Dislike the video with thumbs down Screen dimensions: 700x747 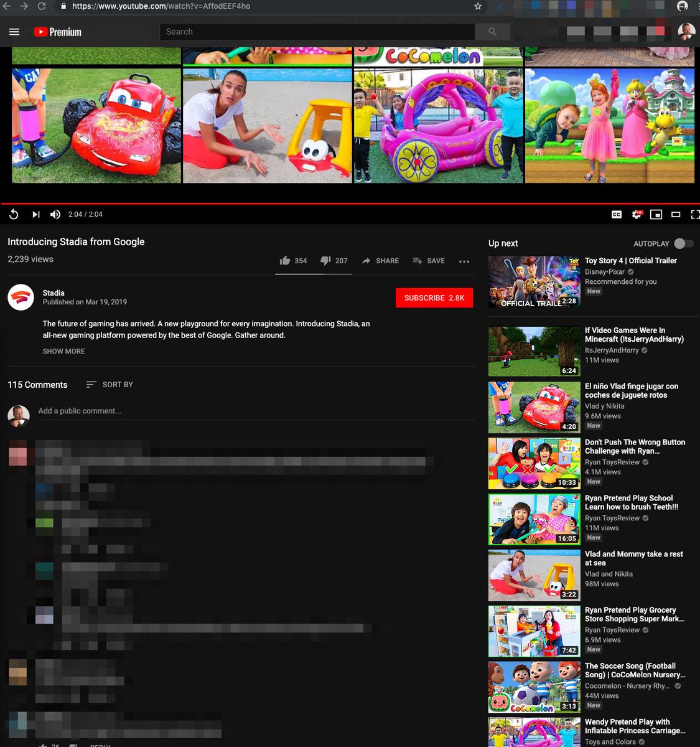[x=334, y=261]
